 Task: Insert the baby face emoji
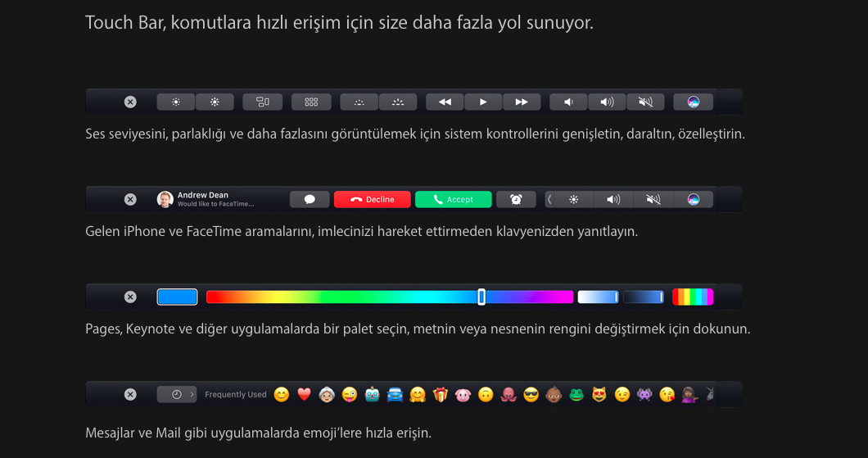click(554, 394)
